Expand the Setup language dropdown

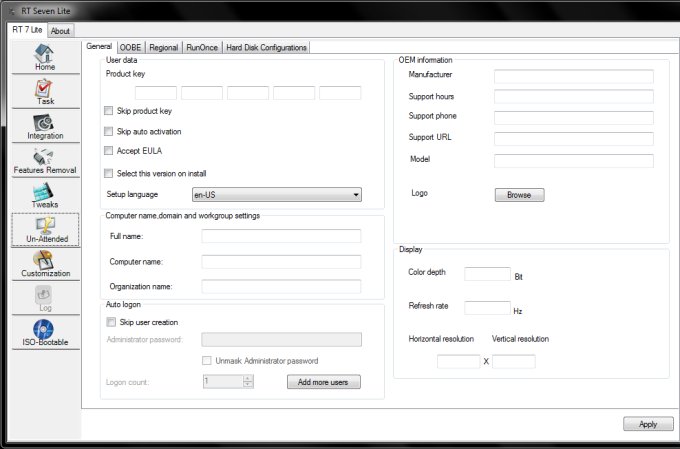tap(276, 195)
